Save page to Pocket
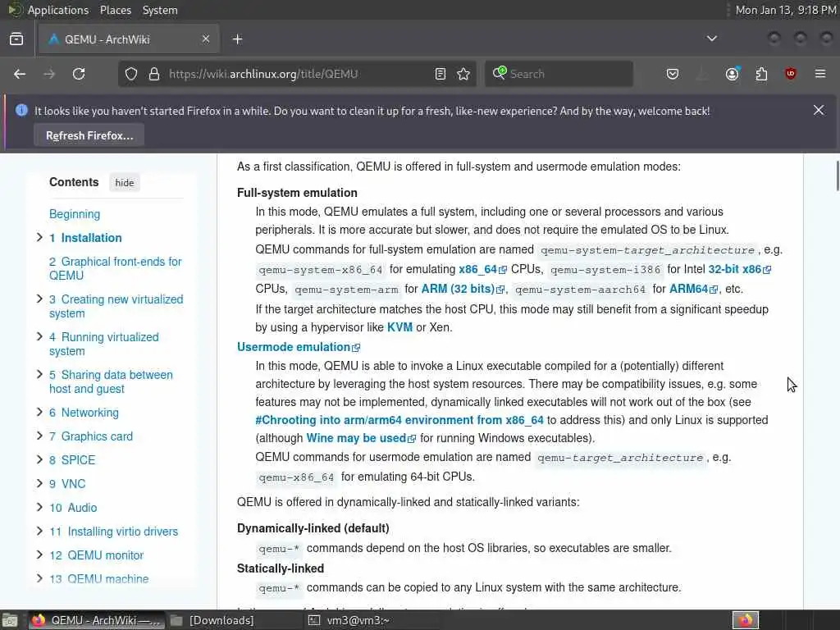The image size is (840, 630). coord(673,74)
